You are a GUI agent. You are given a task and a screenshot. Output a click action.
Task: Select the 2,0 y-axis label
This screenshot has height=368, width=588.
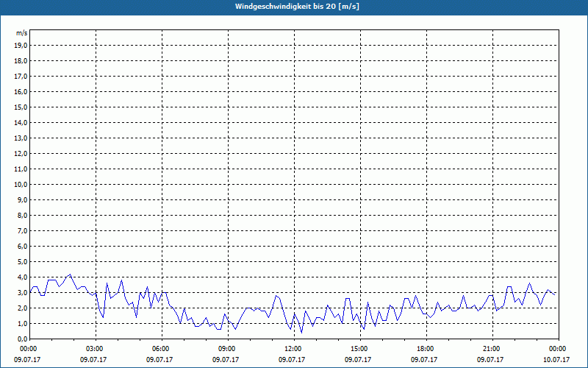point(22,308)
